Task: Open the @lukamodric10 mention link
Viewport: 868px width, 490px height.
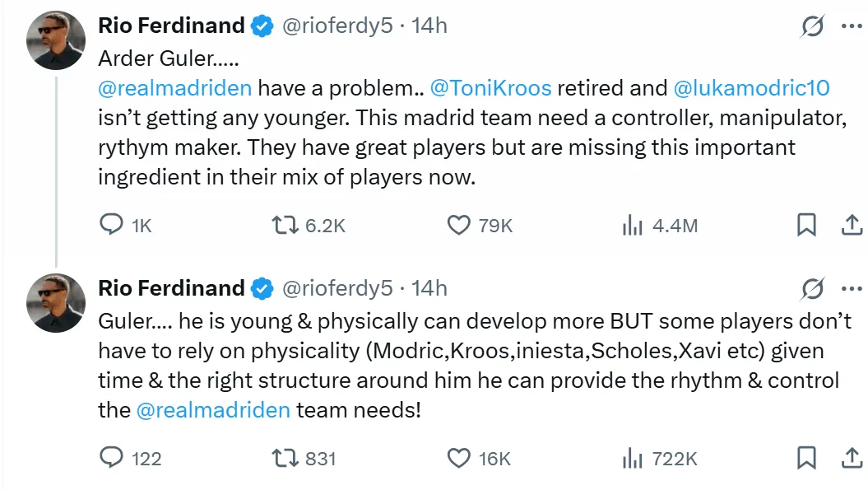Action: [x=751, y=88]
